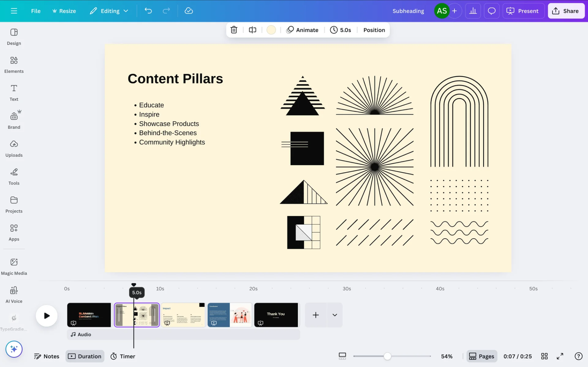Open the Elements panel

14,65
